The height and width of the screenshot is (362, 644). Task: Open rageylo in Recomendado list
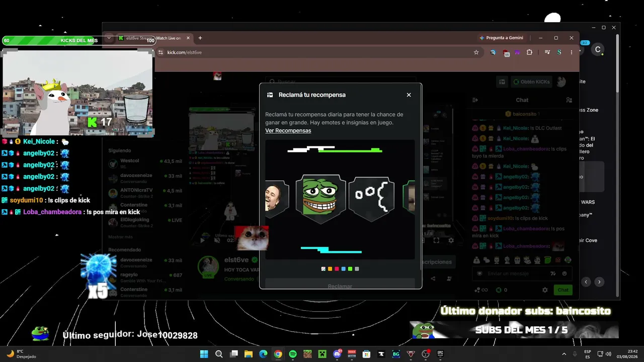145,278
